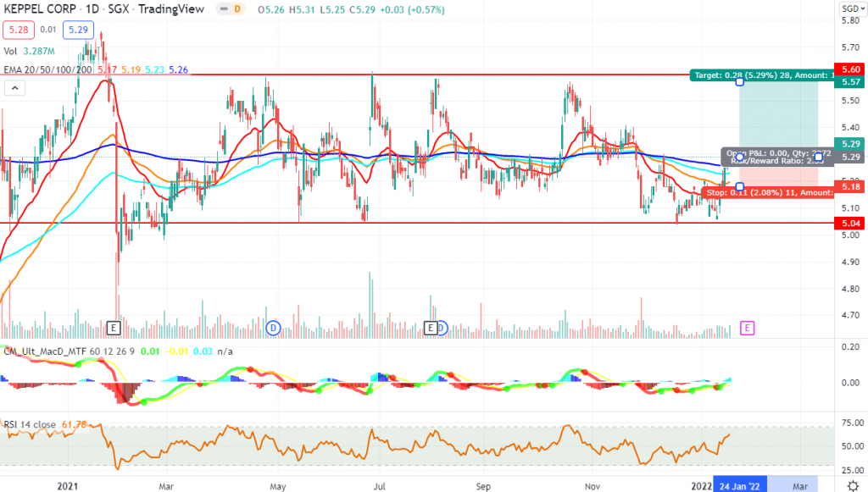This screenshot has height=492, width=868.
Task: Click the 4.70 price axis label
Action: tap(850, 316)
